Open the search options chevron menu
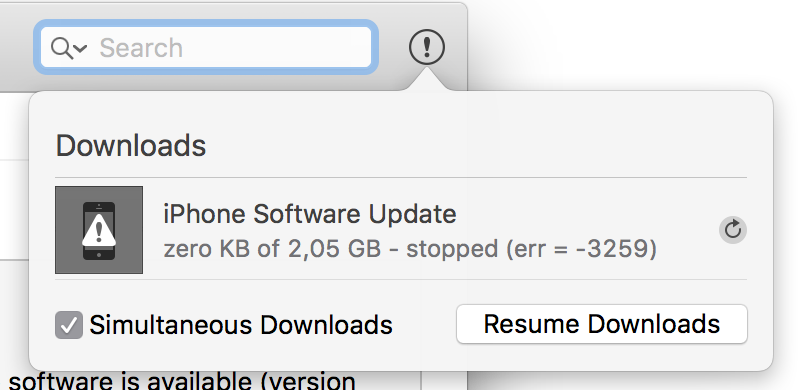 pyautogui.click(x=80, y=48)
